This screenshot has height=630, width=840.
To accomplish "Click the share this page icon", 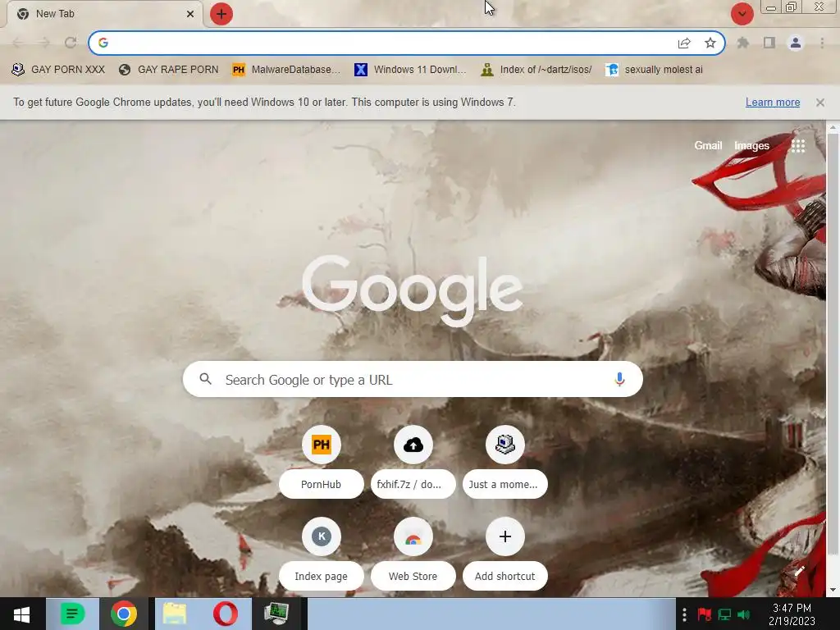I will pyautogui.click(x=684, y=43).
